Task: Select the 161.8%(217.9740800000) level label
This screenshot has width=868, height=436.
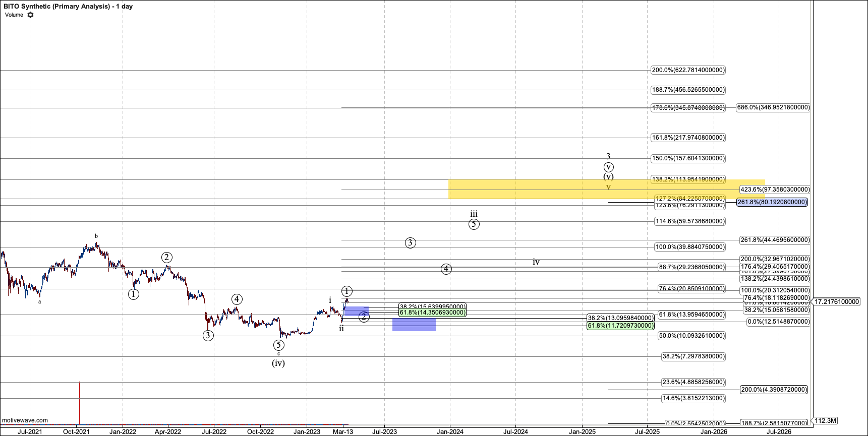Action: point(688,137)
